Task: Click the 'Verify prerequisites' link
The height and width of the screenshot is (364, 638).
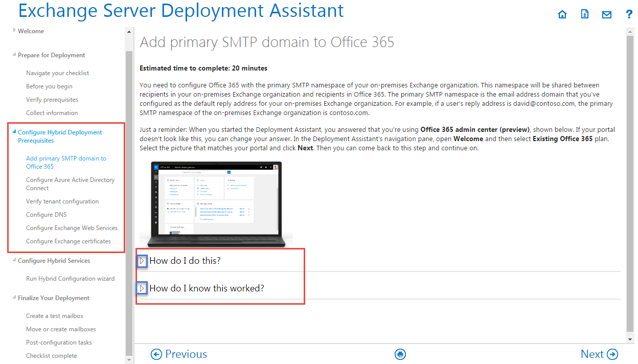Action: pyautogui.click(x=52, y=100)
